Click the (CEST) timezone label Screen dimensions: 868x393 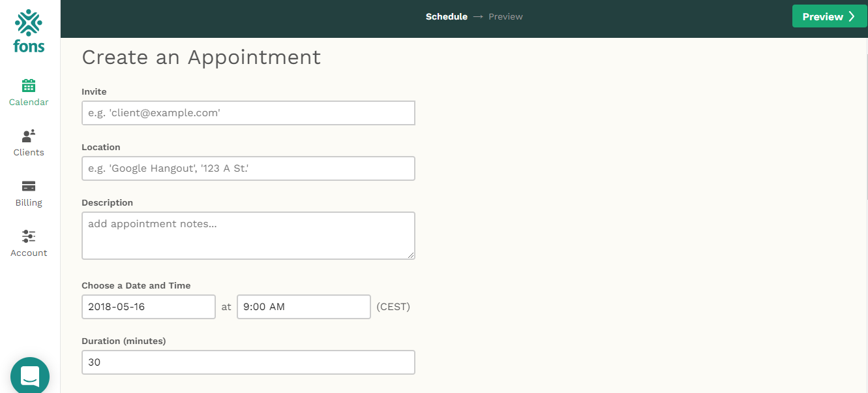393,307
